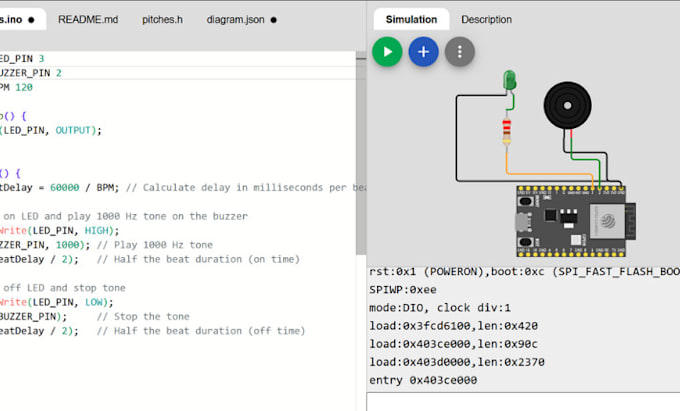Image resolution: width=680 pixels, height=411 pixels.
Task: Select the Simulation tab
Action: (x=410, y=19)
